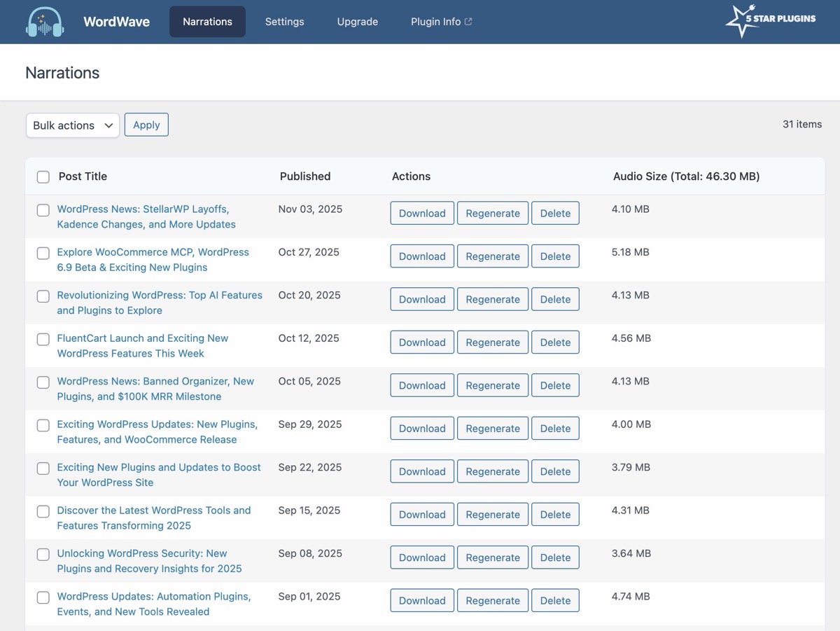Screen dimensions: 840x631
Task: Toggle the select-all checkbox beside Post Title
Action: (x=43, y=177)
